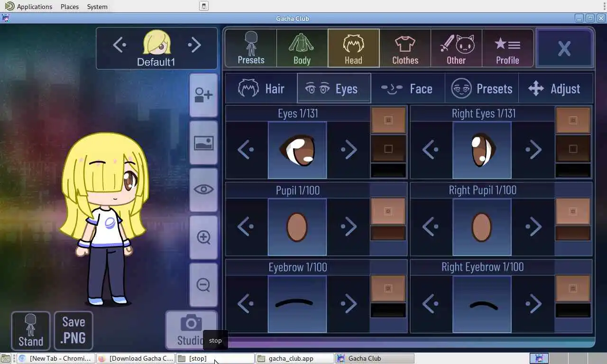Switch to Download Gacha Club taskbar window
Viewport: 607px width, 364px height.
point(136,358)
